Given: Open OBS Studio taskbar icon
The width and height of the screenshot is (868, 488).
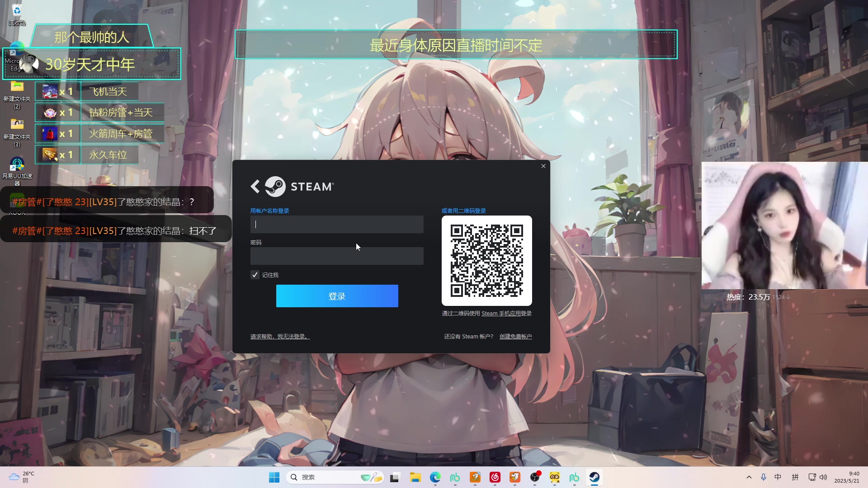Looking at the screenshot, I should [x=535, y=477].
